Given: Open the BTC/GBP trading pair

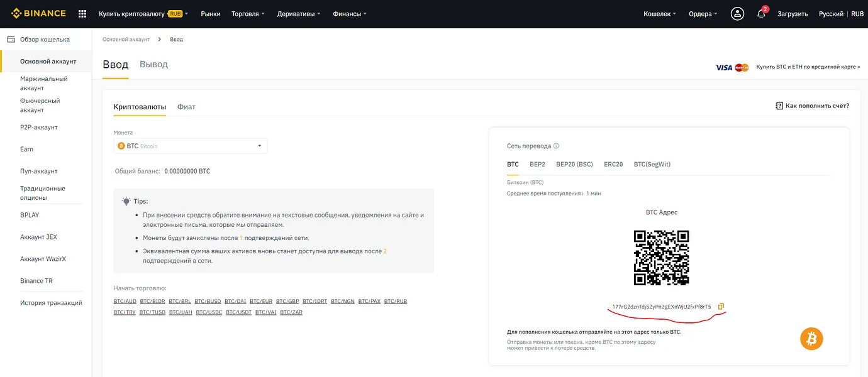Looking at the screenshot, I should (287, 302).
